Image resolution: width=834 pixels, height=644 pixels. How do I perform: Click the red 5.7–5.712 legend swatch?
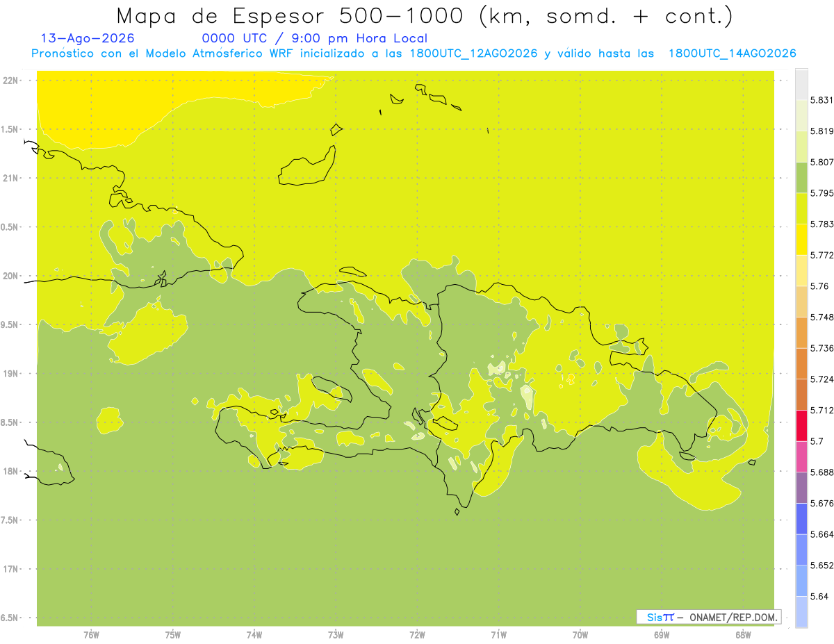pos(801,426)
